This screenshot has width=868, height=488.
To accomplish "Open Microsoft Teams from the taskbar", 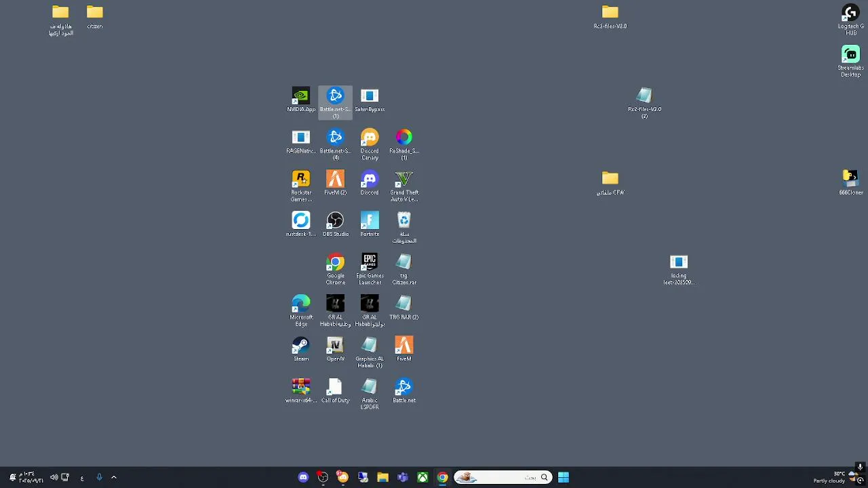I will click(402, 477).
